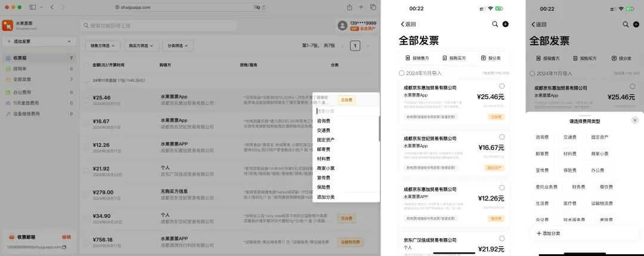Toggle the Safari sidebar icon

pyautogui.click(x=33, y=7)
